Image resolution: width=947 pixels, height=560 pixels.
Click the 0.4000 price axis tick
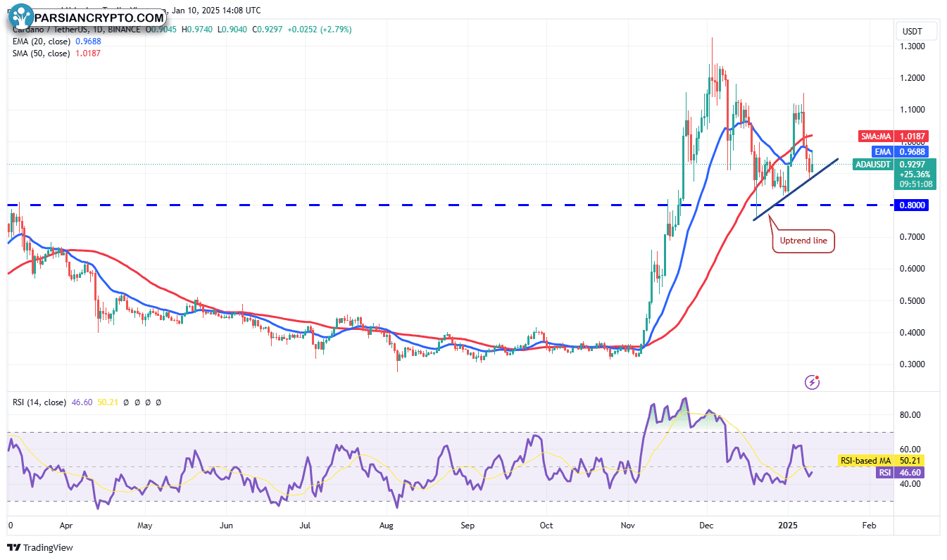[914, 333]
